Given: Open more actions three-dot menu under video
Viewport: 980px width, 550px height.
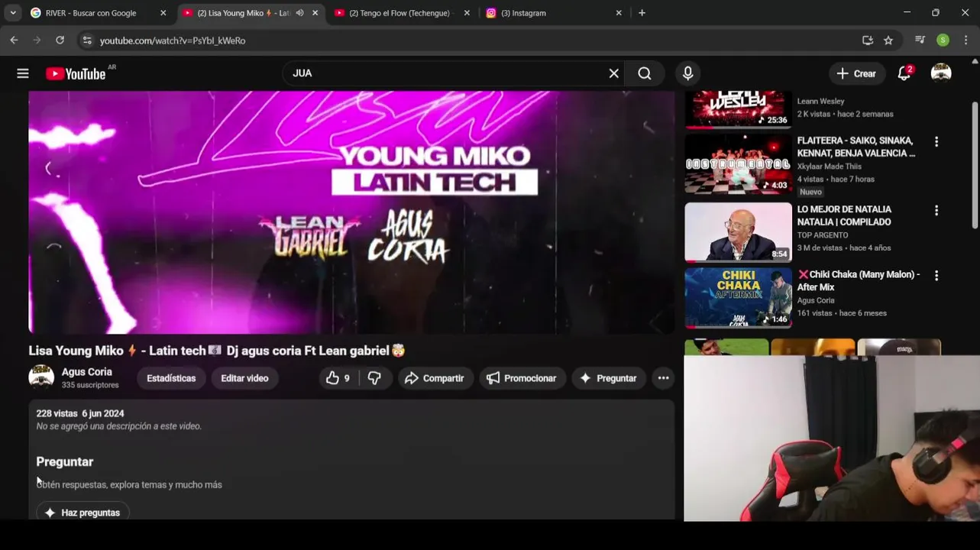Looking at the screenshot, I should point(663,378).
